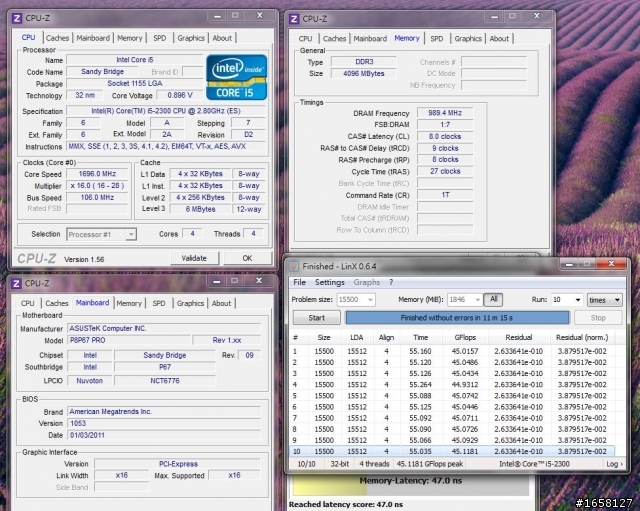Open LinX Graphs menu
Image resolution: width=640 pixels, height=511 pixels.
(367, 282)
